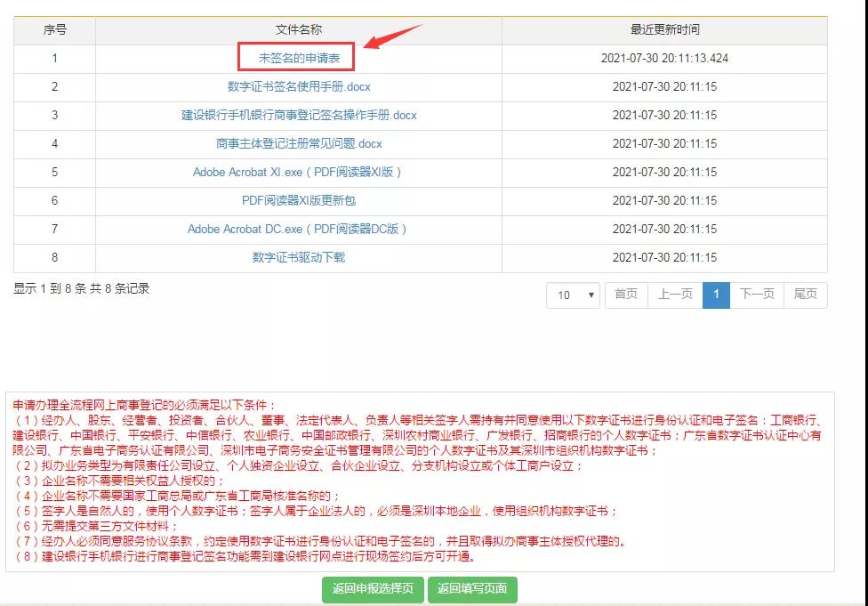This screenshot has width=868, height=606.
Task: Click the 下一页 pagination button
Action: point(757,295)
